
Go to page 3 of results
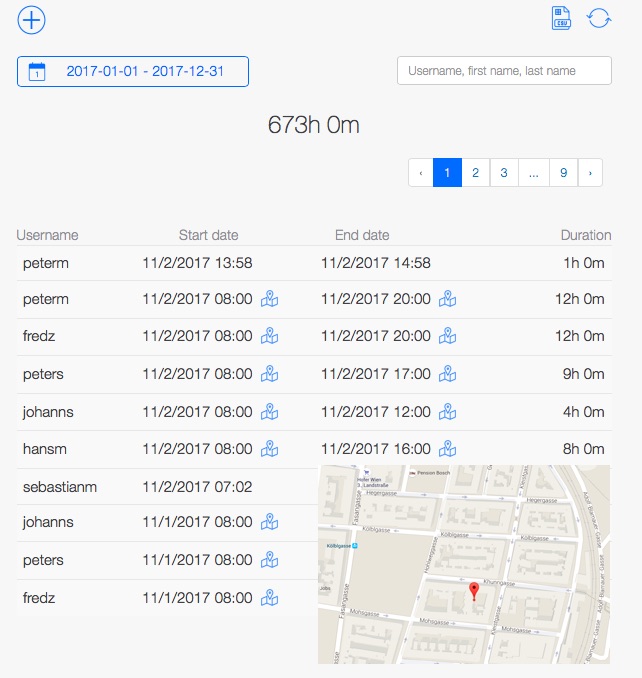[504, 172]
